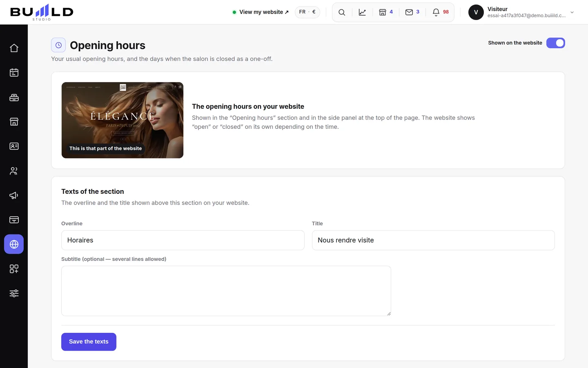
Task: Toggle the Shown on the website switch
Action: [555, 43]
